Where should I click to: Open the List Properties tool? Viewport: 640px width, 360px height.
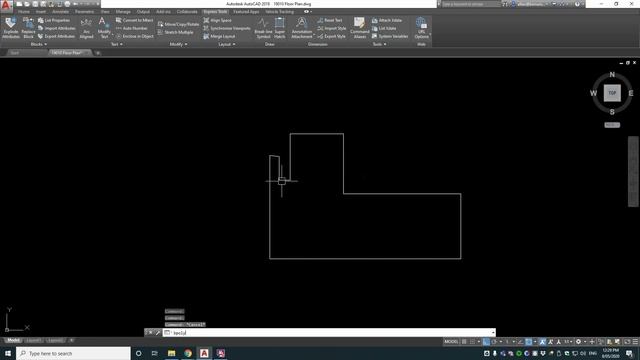point(54,20)
